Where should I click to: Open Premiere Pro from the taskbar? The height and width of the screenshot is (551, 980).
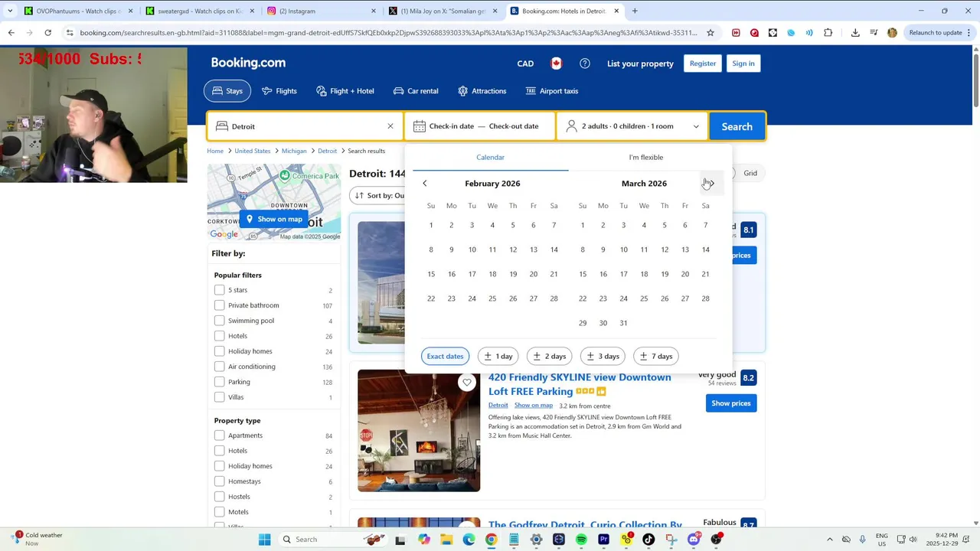pos(603,540)
